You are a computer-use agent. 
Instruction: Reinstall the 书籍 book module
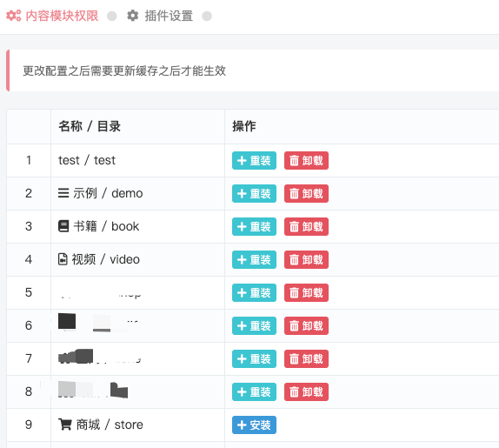click(x=254, y=227)
